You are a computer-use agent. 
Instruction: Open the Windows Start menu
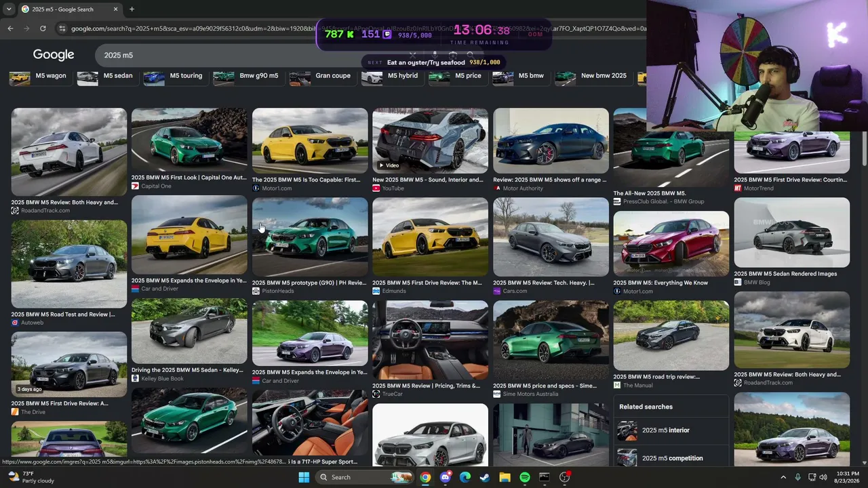[304, 477]
